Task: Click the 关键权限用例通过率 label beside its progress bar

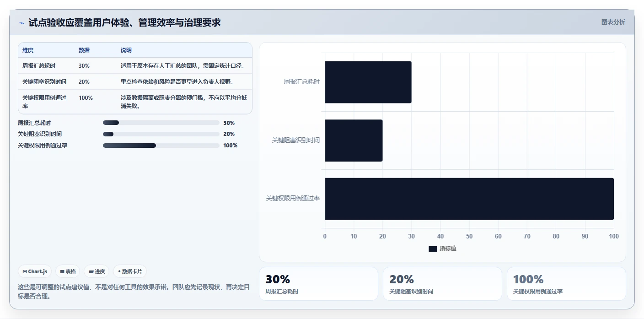Action: [43, 146]
